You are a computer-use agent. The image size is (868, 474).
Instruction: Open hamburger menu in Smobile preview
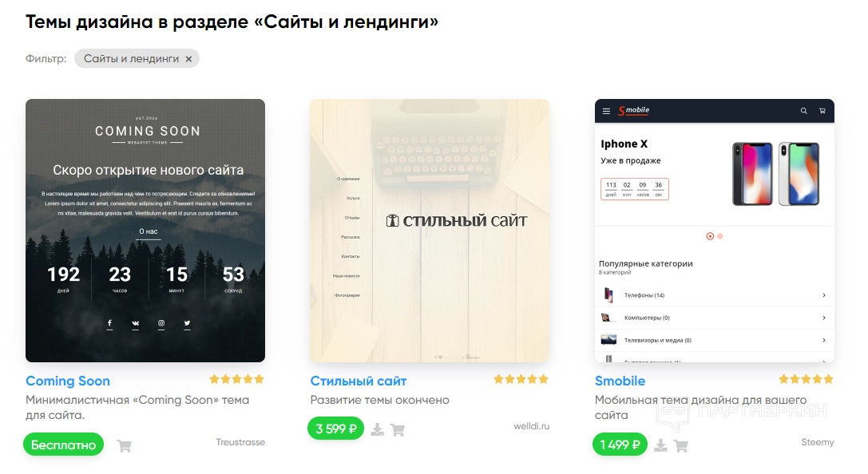(606, 111)
